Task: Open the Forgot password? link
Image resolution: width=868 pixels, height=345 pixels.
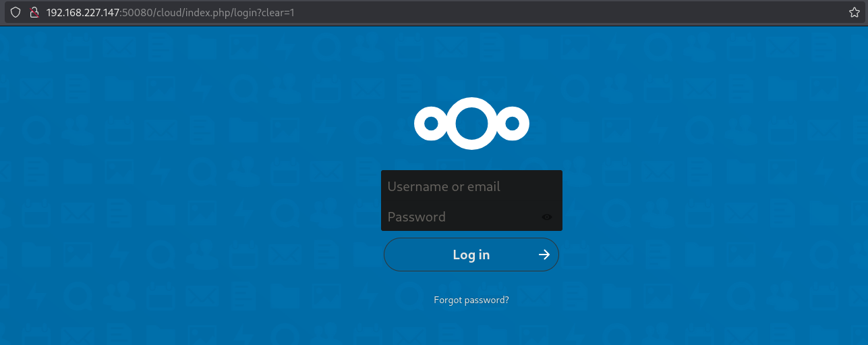Action: click(471, 300)
